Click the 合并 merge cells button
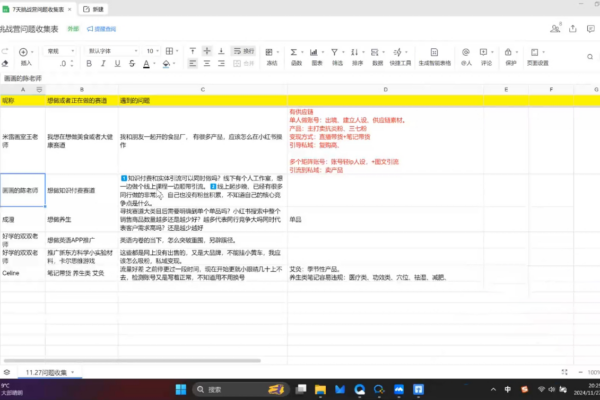600x400 pixels. pyautogui.click(x=244, y=64)
